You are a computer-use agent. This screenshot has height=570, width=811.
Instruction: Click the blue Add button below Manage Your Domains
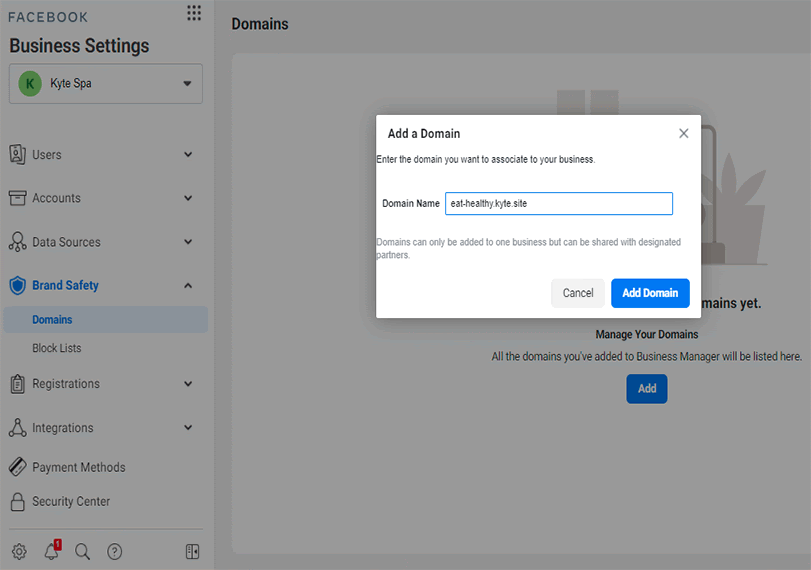pos(647,388)
